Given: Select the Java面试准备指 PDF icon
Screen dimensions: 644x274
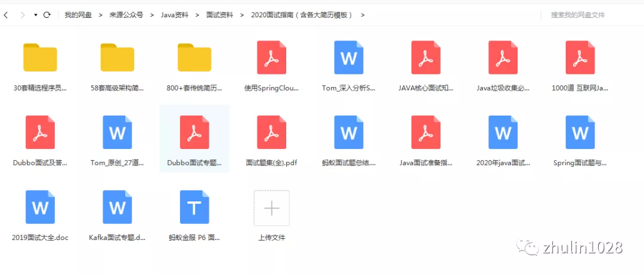Looking at the screenshot, I should pyautogui.click(x=426, y=132).
